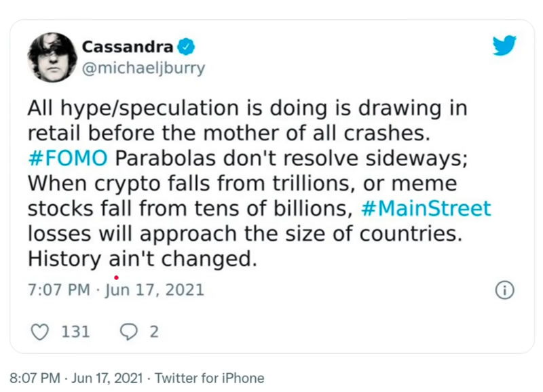The image size is (543, 392).
Task: Open the #FOMO hashtag
Action: [x=68, y=157]
